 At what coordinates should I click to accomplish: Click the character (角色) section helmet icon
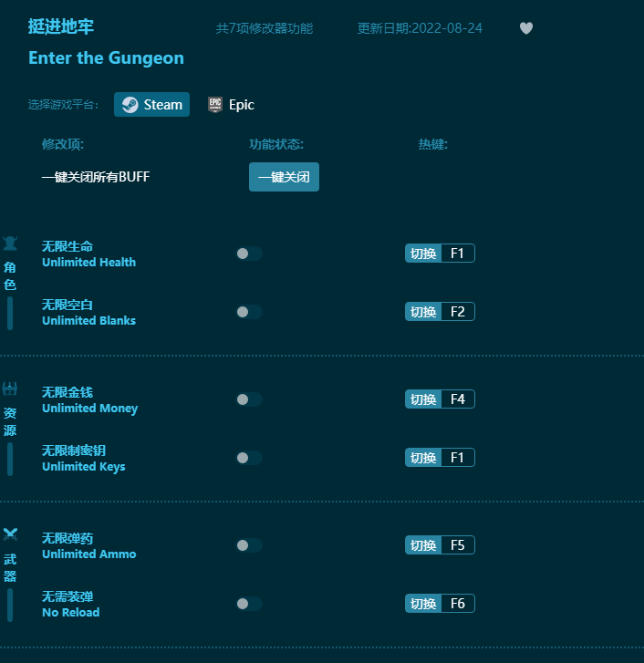coord(10,243)
